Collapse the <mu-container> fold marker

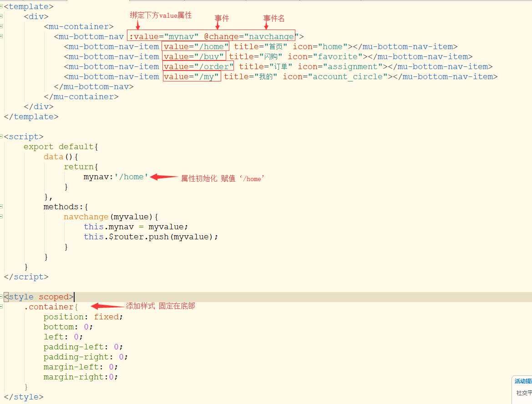click(x=1, y=26)
